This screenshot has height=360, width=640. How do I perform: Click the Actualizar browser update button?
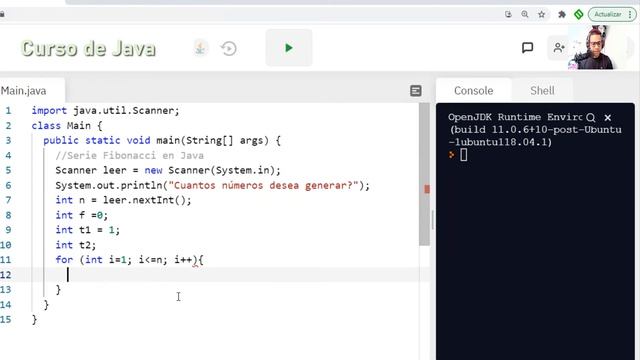(x=607, y=14)
